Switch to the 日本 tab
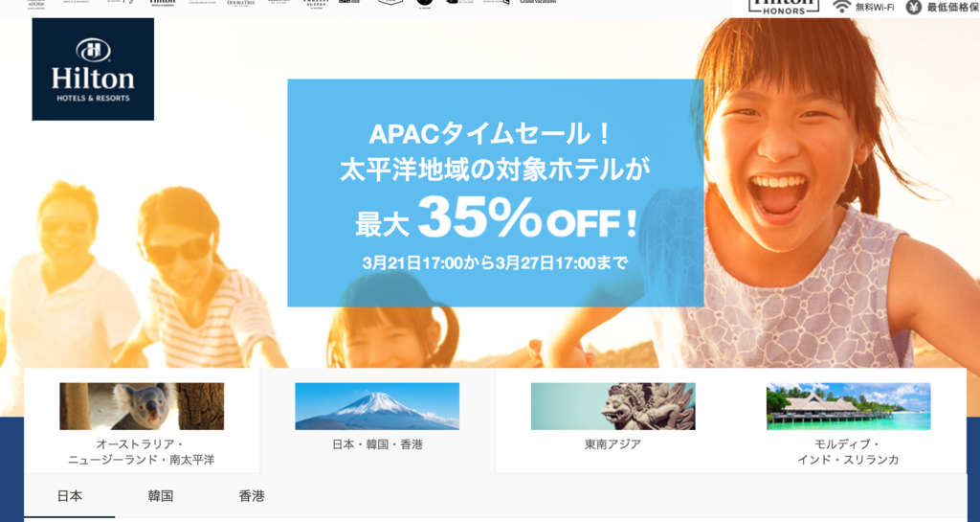The image size is (980, 522). (69, 496)
